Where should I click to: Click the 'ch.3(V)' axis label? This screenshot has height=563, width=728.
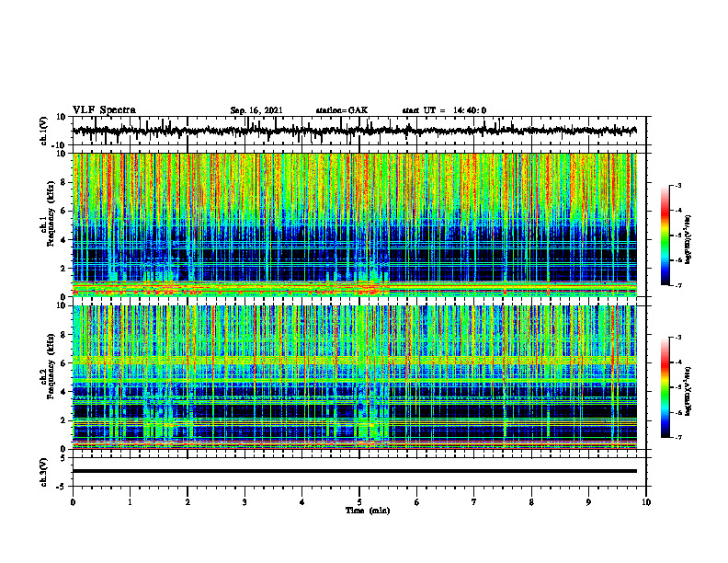click(x=44, y=472)
